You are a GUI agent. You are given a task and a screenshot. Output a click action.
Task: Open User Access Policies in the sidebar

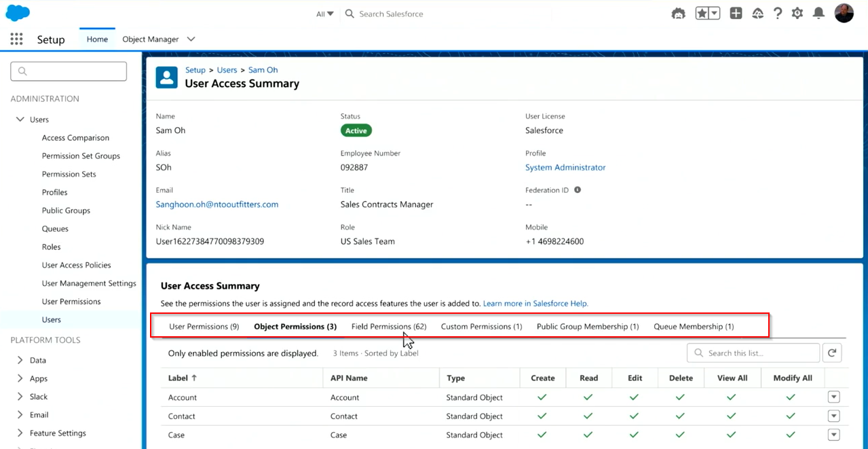(77, 266)
